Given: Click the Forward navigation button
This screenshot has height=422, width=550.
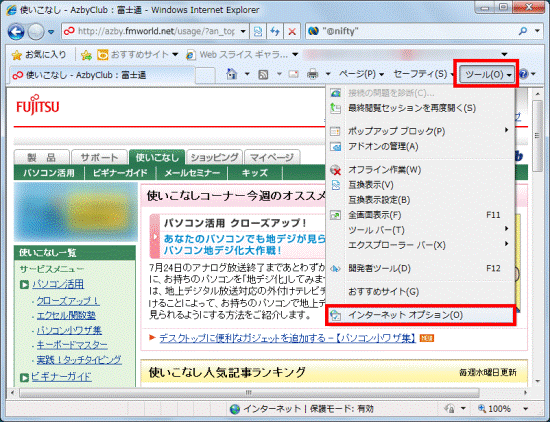Looking at the screenshot, I should click(x=35, y=32).
